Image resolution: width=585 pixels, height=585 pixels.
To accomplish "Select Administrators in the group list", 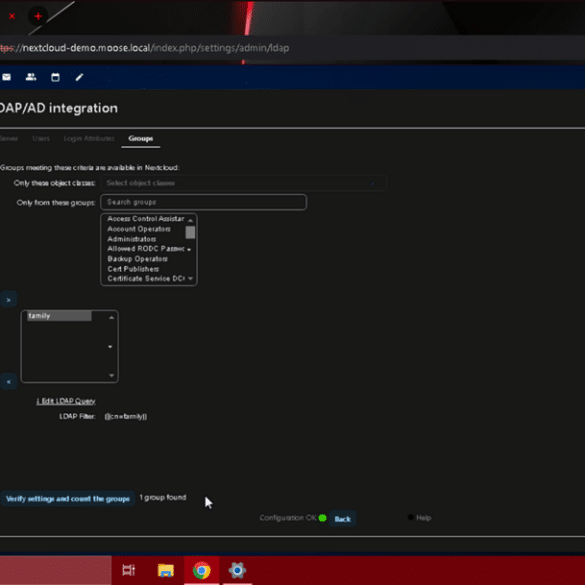I will 132,239.
